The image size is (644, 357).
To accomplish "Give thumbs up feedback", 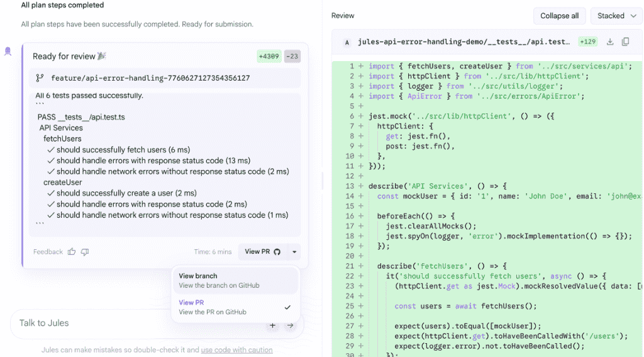I will [72, 252].
